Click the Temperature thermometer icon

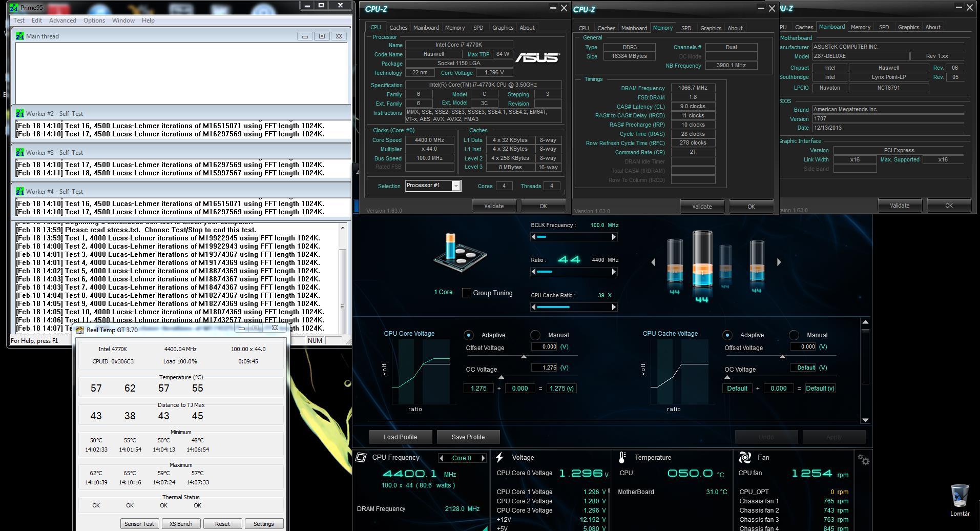[622, 458]
